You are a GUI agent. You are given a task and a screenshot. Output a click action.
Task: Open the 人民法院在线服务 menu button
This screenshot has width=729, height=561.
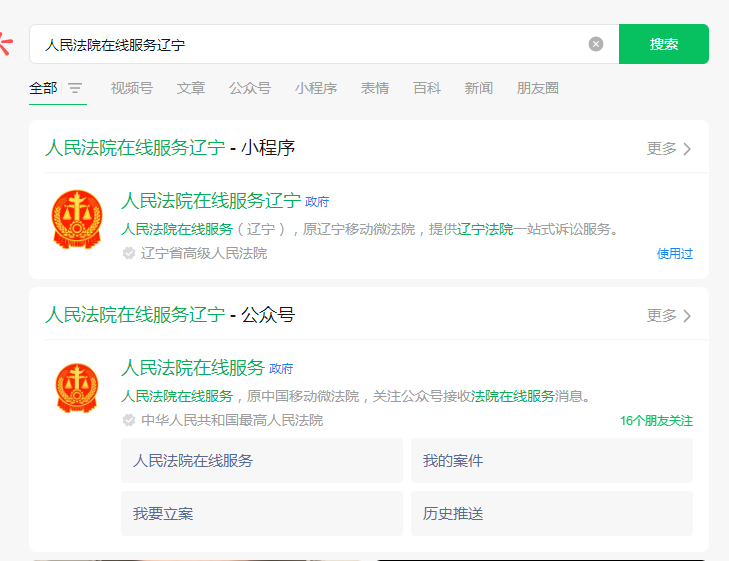pyautogui.click(x=262, y=460)
